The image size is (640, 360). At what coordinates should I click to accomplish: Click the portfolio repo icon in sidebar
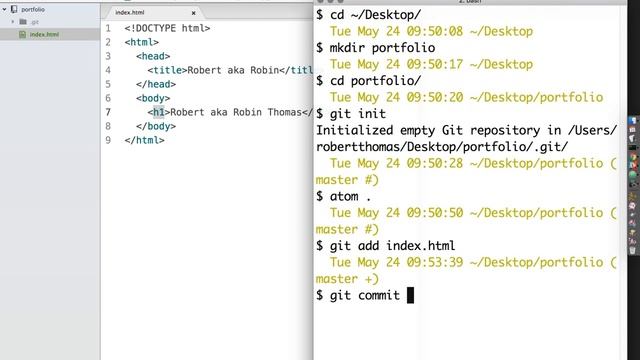pos(14,9)
